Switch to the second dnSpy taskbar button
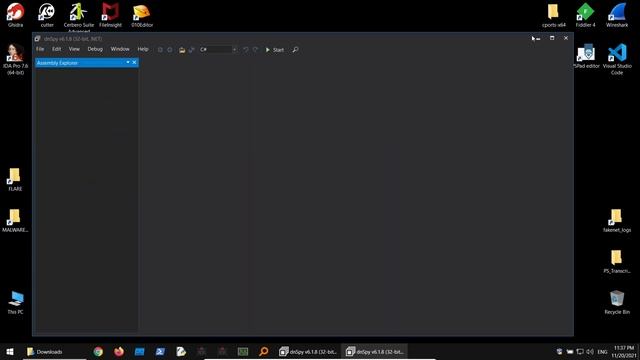 pyautogui.click(x=375, y=351)
